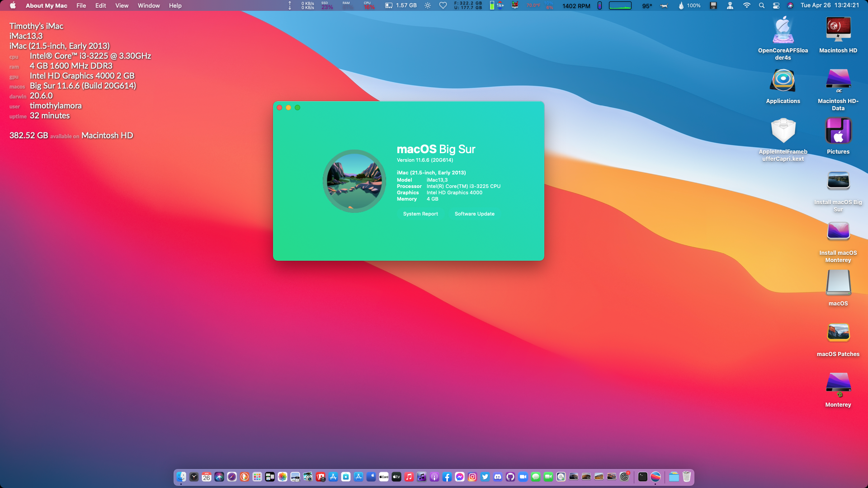This screenshot has height=488, width=868.
Task: Open DuckDuckGo browser in the Dock
Action: [245, 477]
